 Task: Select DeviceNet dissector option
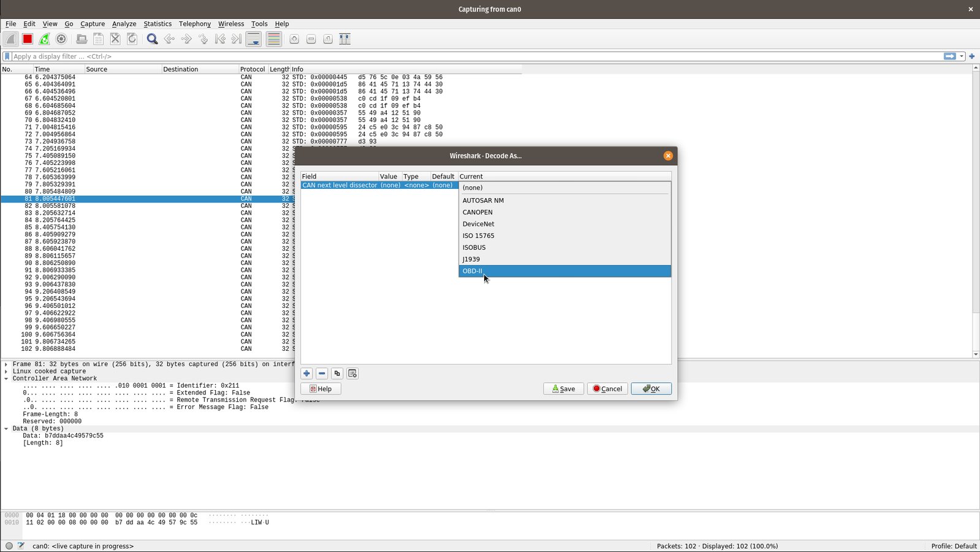click(564, 224)
